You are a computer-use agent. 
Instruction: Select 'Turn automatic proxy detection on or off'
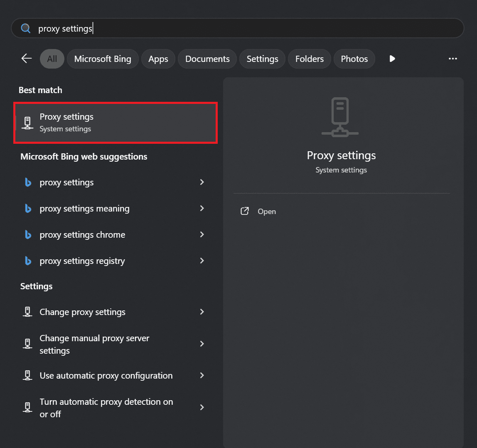106,408
